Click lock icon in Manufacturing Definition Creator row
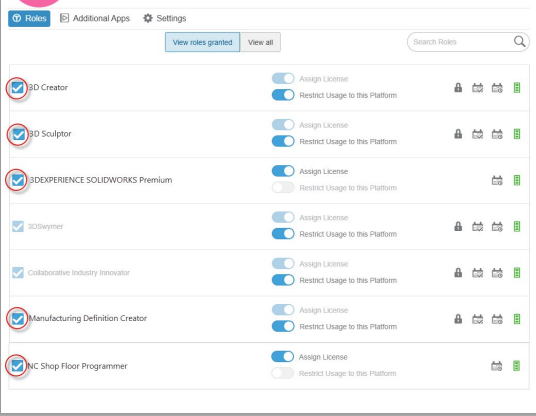Screen dimensions: 536x416 coord(458,319)
